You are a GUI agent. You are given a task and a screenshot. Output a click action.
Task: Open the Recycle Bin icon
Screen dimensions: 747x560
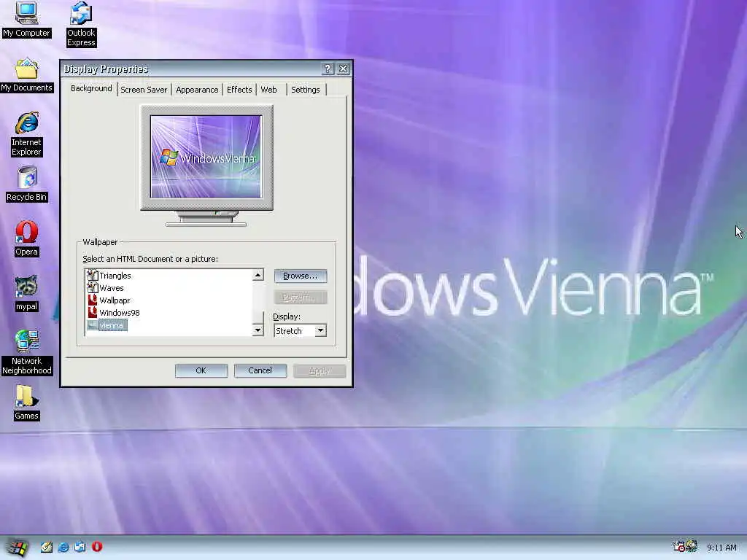tap(26, 184)
